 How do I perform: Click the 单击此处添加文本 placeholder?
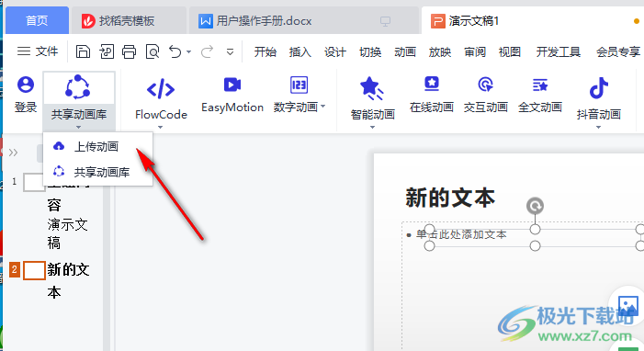[x=461, y=234]
